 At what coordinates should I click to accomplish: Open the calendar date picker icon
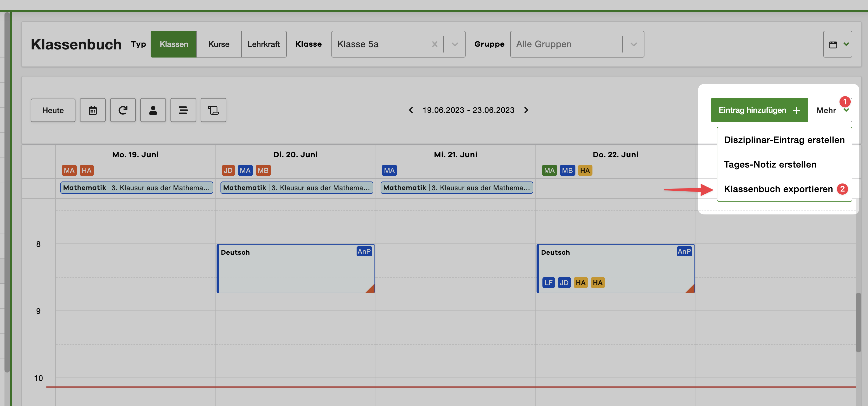pos(93,110)
